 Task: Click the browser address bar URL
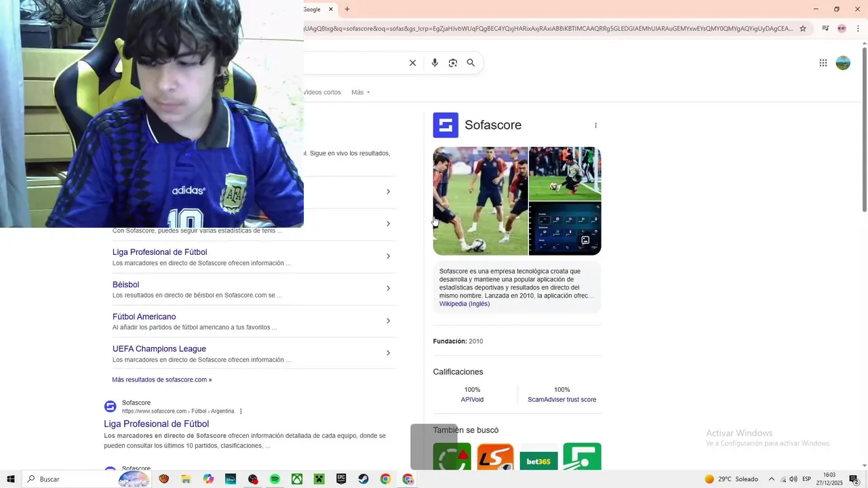[x=548, y=28]
